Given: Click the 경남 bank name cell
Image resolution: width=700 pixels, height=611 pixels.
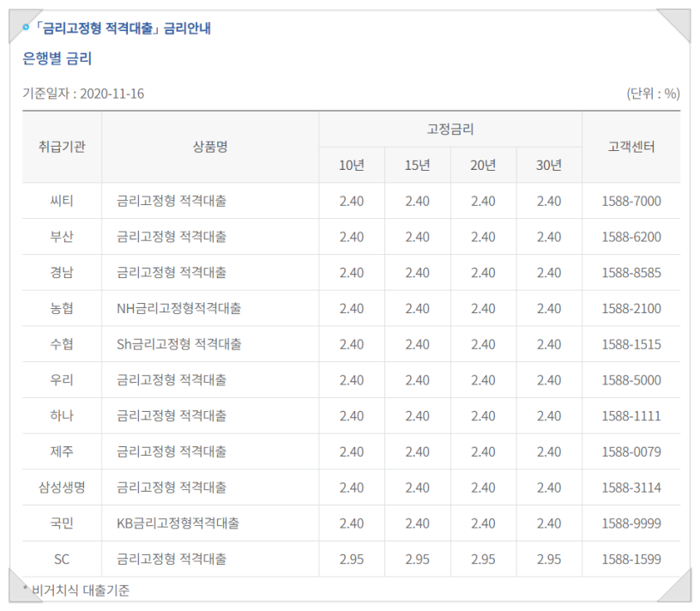Looking at the screenshot, I should (62, 272).
